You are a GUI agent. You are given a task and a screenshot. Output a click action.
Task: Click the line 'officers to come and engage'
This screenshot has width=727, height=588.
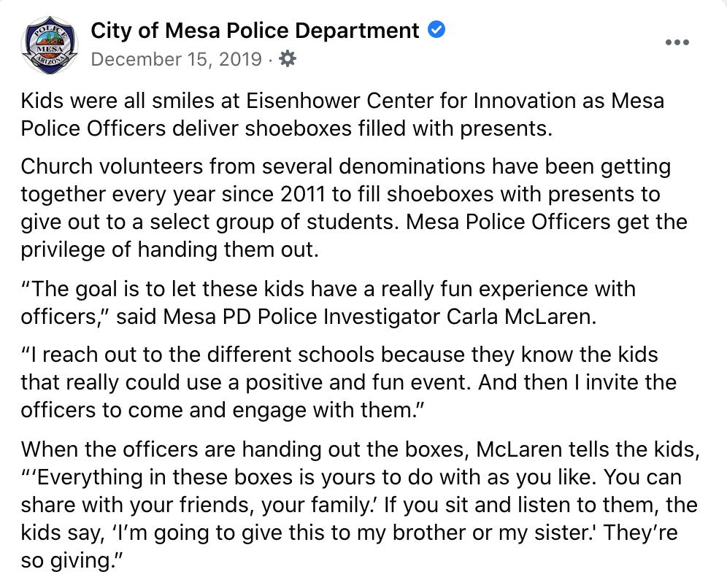pos(223,411)
